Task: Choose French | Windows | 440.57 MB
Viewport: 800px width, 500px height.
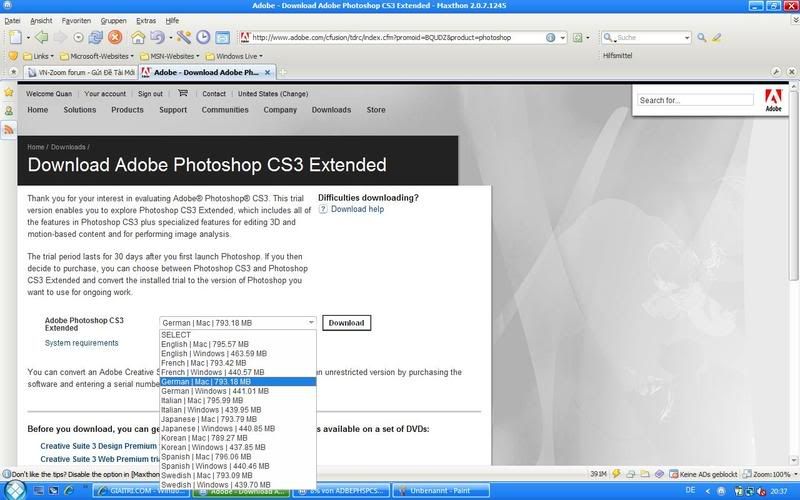Action: click(x=238, y=372)
